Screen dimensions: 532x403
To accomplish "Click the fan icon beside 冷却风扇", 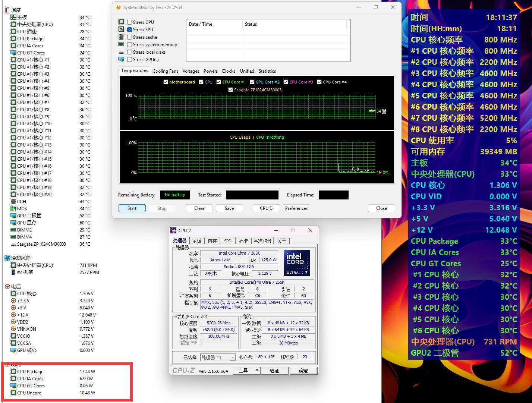I will pos(7,258).
